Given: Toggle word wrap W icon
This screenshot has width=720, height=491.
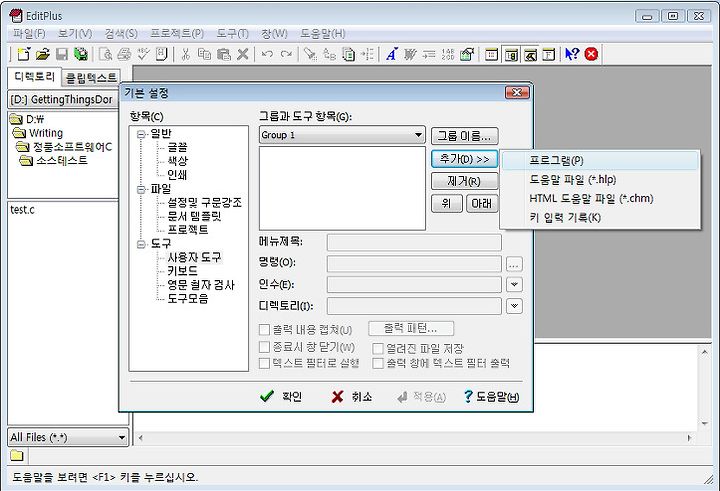Looking at the screenshot, I should click(x=410, y=54).
